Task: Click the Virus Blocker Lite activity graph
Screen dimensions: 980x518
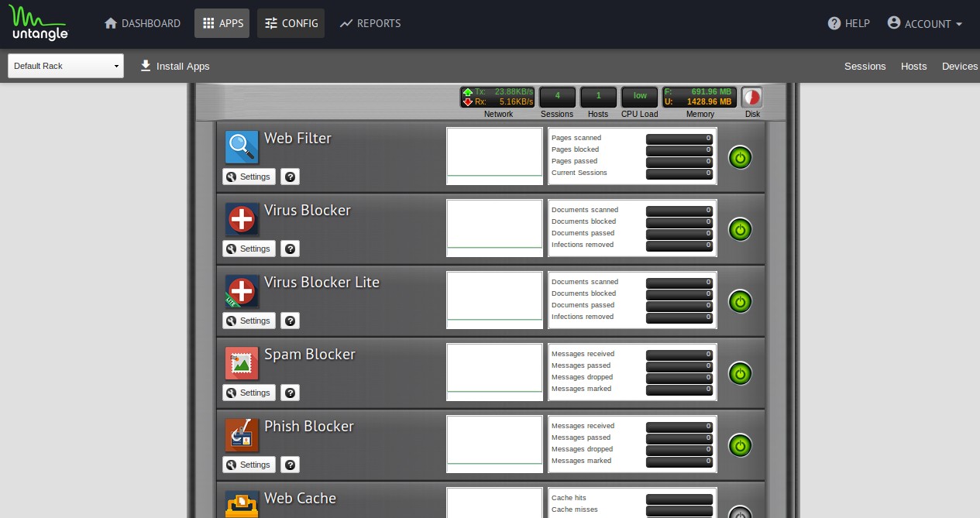Action: tap(494, 300)
